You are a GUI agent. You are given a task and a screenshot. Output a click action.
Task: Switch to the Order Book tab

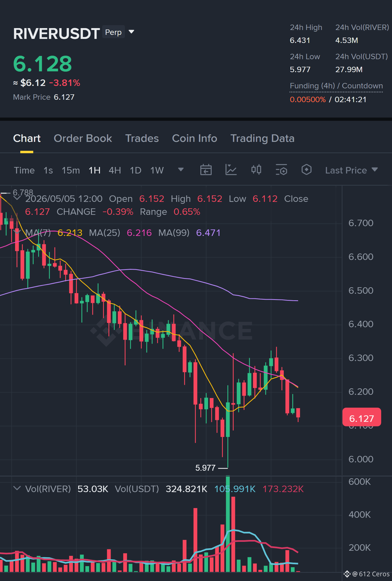coord(83,138)
